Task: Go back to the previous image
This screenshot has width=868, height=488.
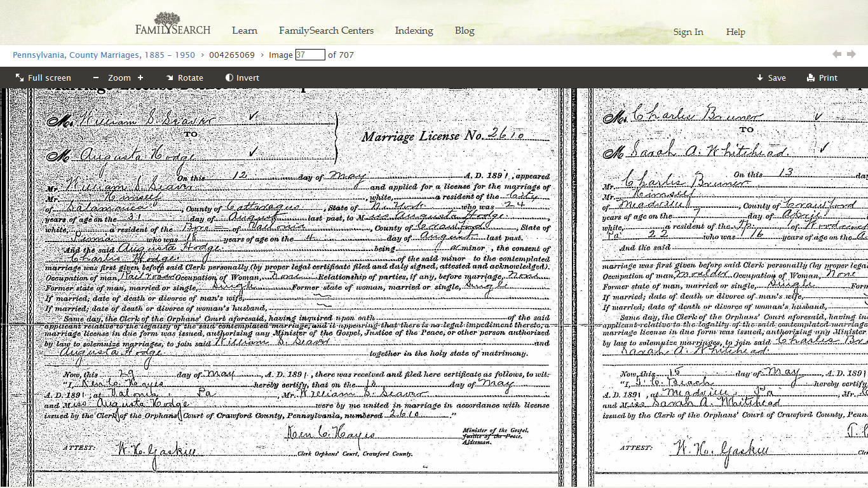Action: [x=837, y=55]
